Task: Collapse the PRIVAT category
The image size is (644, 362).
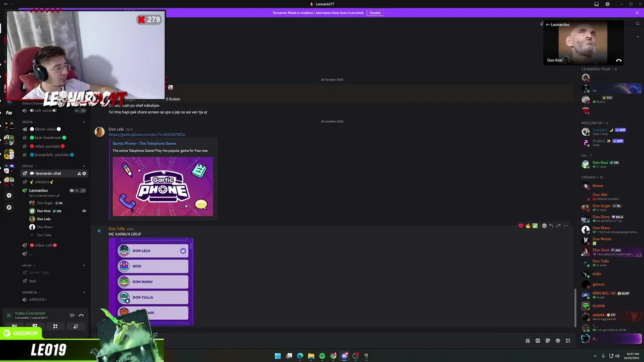Action: pos(29,166)
